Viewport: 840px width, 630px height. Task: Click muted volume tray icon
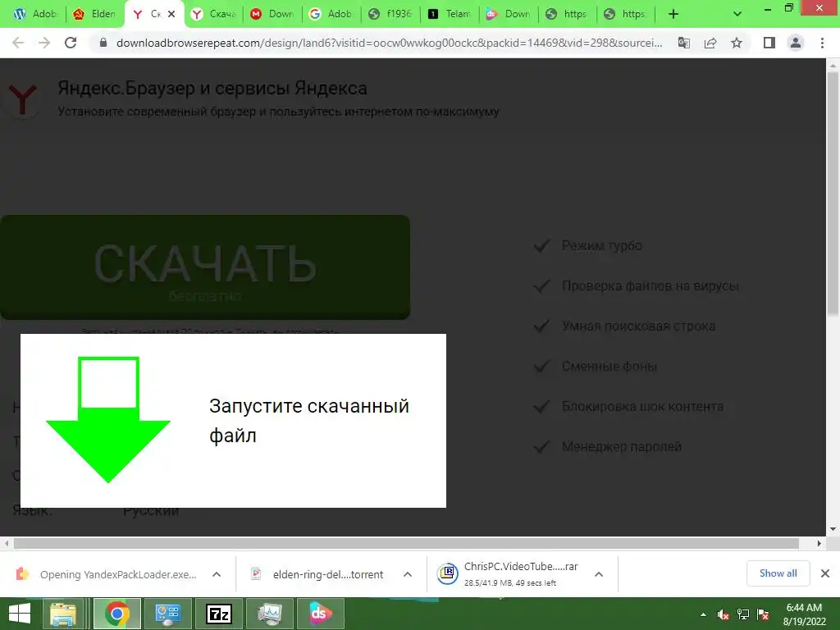pyautogui.click(x=724, y=614)
